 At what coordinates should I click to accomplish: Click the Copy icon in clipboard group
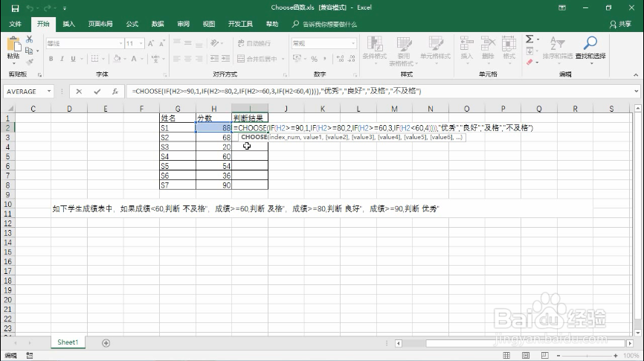pyautogui.click(x=29, y=51)
